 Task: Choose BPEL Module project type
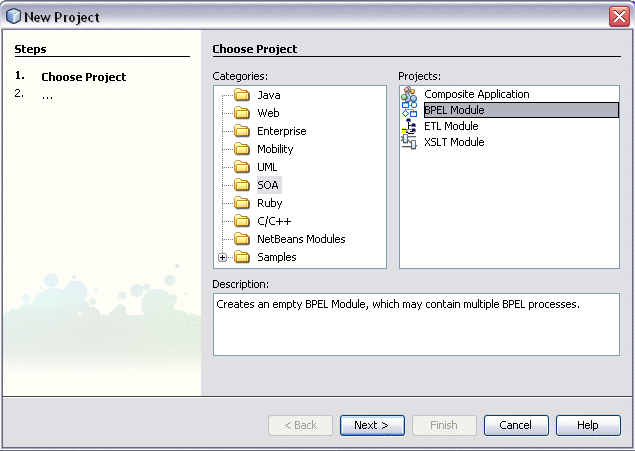click(521, 110)
